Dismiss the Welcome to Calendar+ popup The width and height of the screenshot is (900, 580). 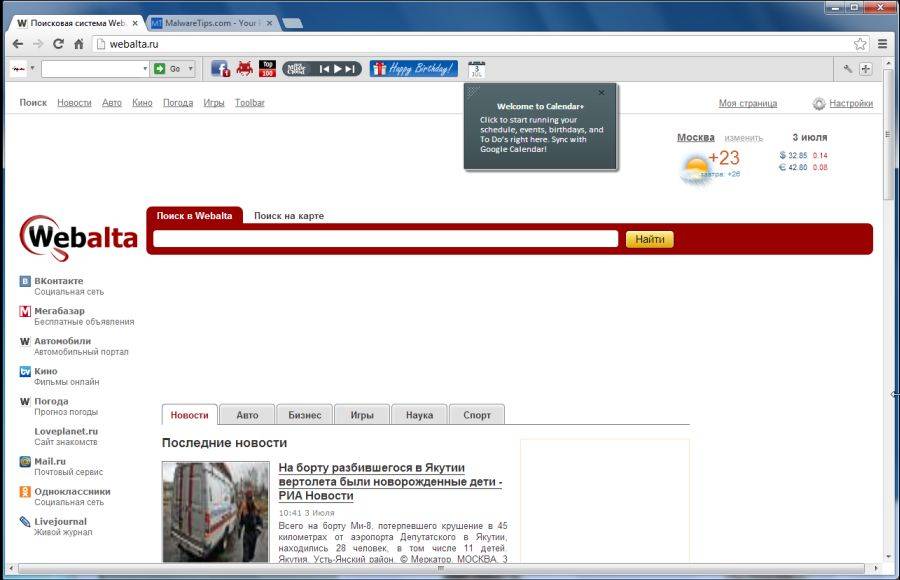click(x=601, y=92)
